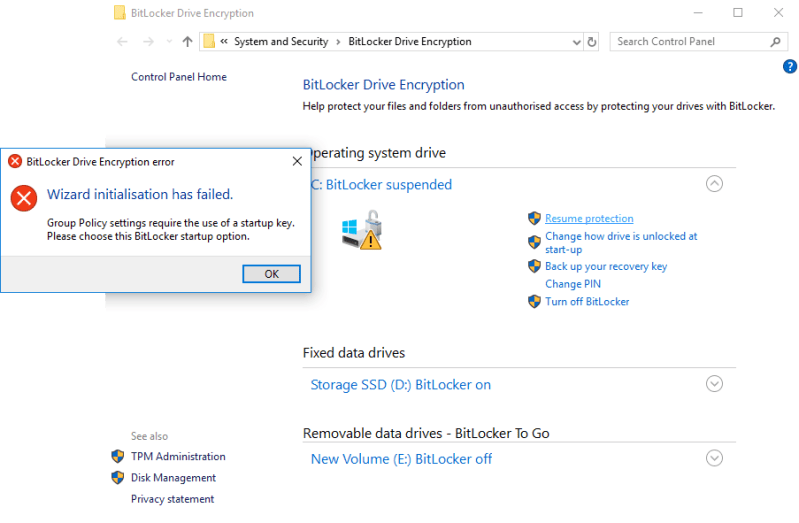Click the shield icon beside TPM Administration
Image resolution: width=799 pixels, height=523 pixels.
pyautogui.click(x=118, y=456)
